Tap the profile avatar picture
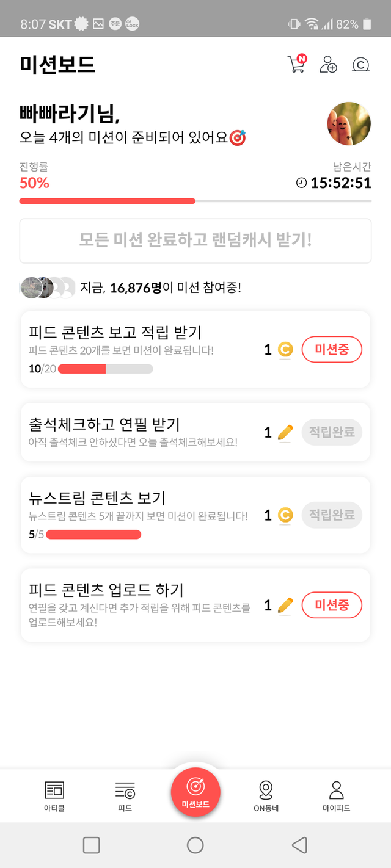 [349, 123]
